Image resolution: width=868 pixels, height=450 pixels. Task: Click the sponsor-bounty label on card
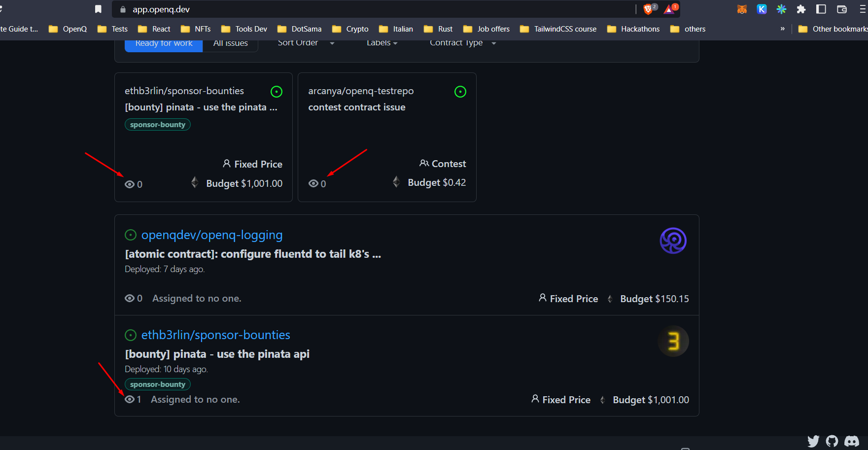pyautogui.click(x=158, y=125)
